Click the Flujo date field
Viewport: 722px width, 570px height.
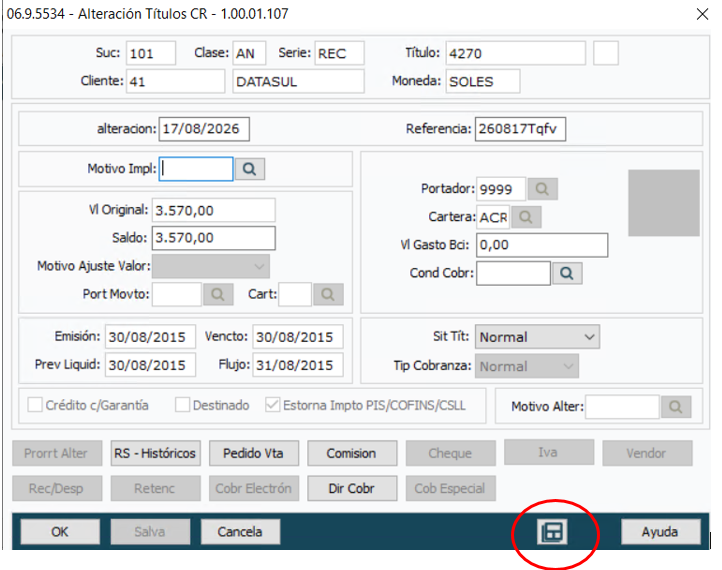298,365
